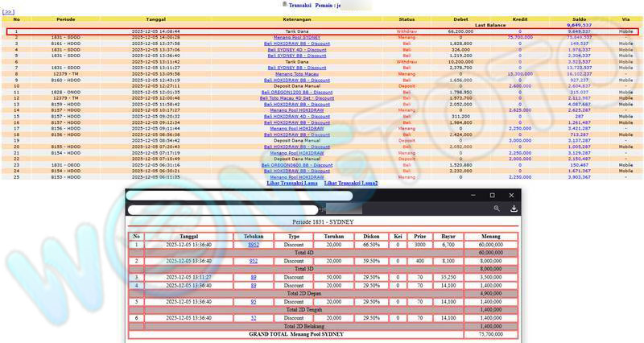Click tebakan number 95 in popup table
Viewport: 644px width, 343px height.
pos(254,301)
